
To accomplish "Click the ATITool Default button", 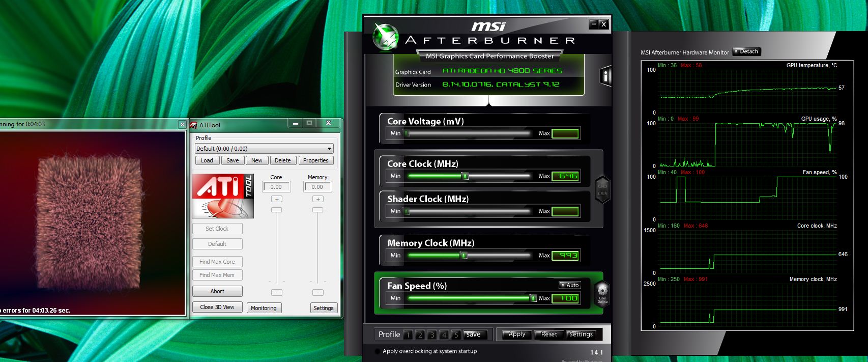I will pos(217,244).
